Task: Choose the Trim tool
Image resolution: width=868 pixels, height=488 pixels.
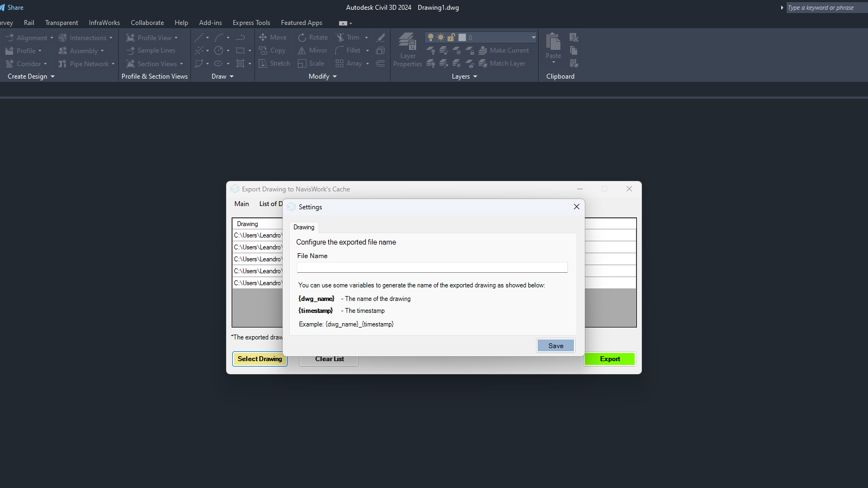Action: point(347,37)
